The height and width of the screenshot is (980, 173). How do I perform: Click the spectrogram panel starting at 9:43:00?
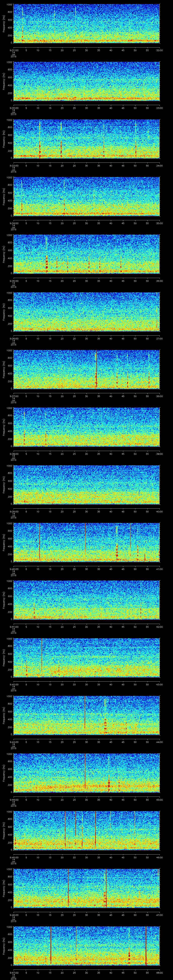pyautogui.click(x=86, y=715)
